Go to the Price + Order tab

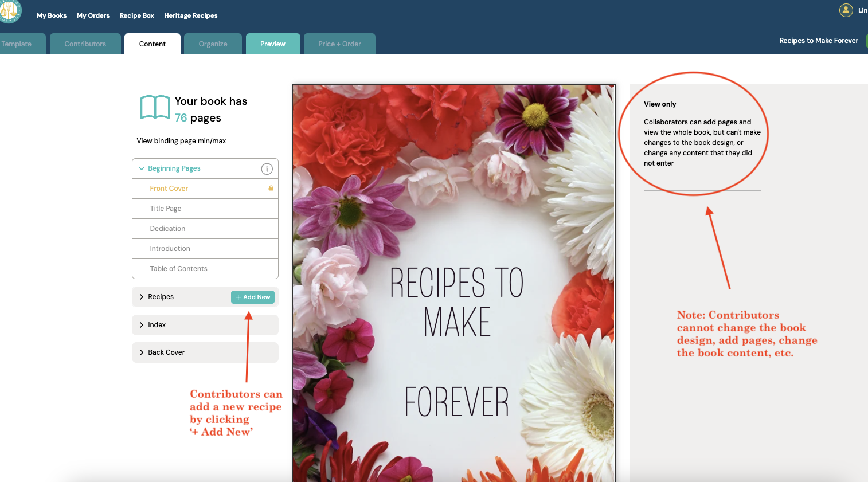coord(339,44)
